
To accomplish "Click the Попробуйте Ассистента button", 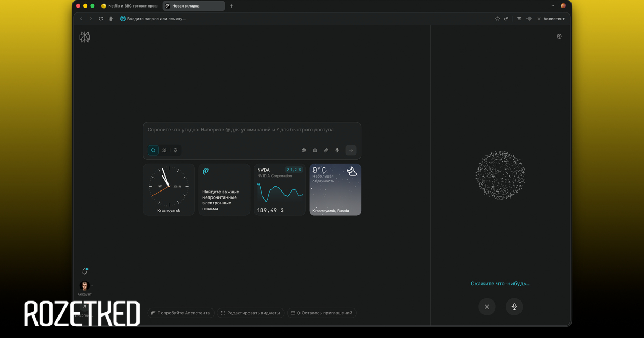I will (x=180, y=313).
